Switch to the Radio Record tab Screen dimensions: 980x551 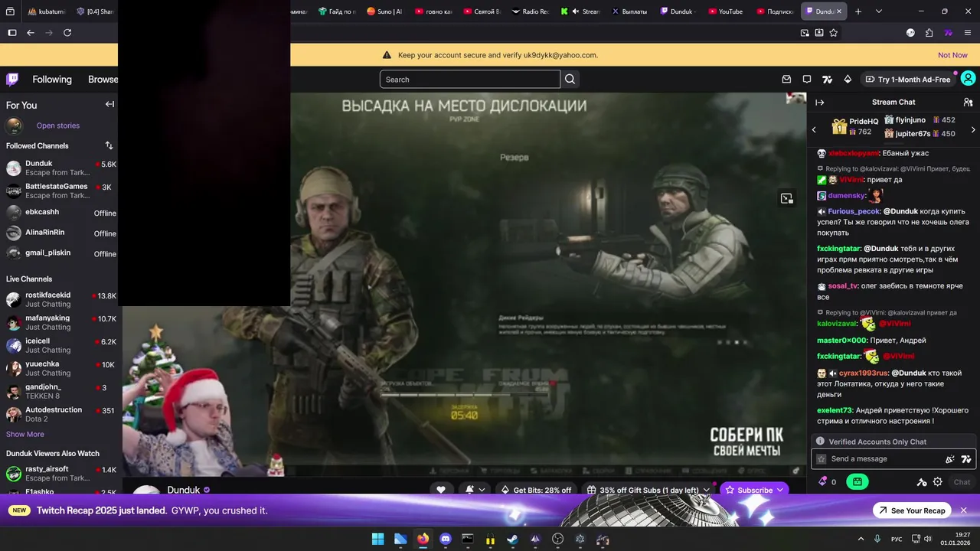click(530, 11)
